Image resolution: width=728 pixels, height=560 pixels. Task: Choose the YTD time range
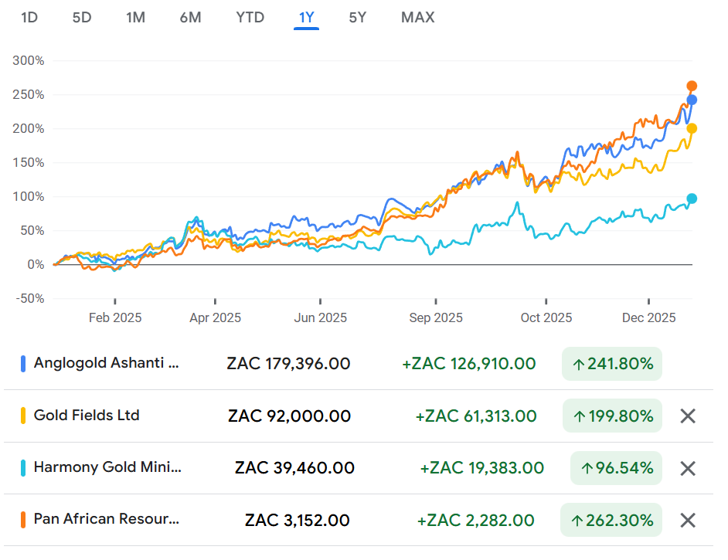(x=250, y=17)
